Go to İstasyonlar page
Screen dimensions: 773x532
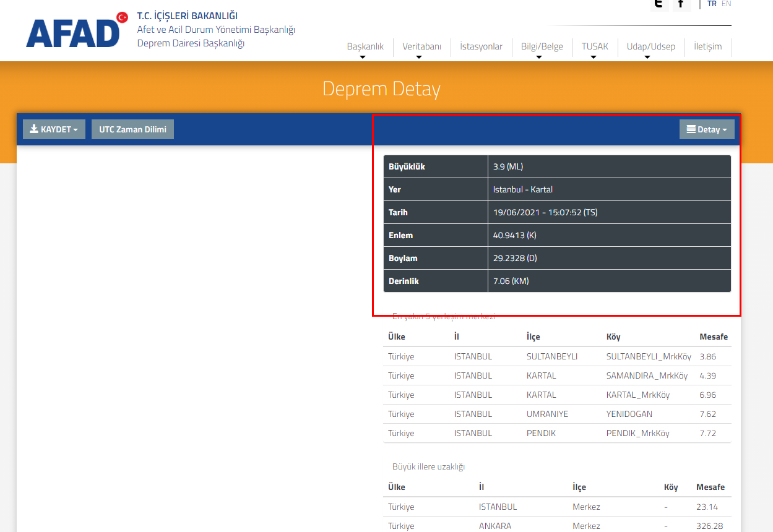click(481, 46)
